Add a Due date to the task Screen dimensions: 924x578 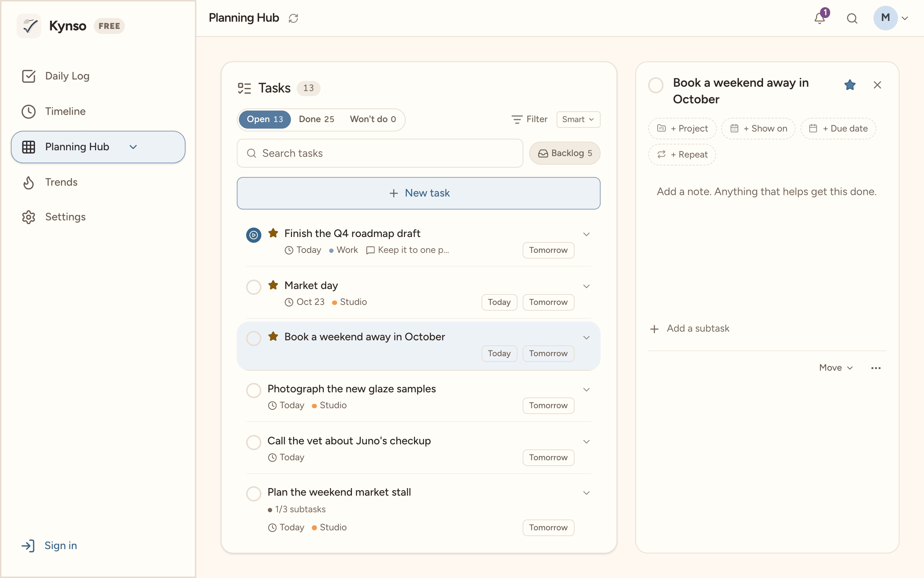click(838, 129)
